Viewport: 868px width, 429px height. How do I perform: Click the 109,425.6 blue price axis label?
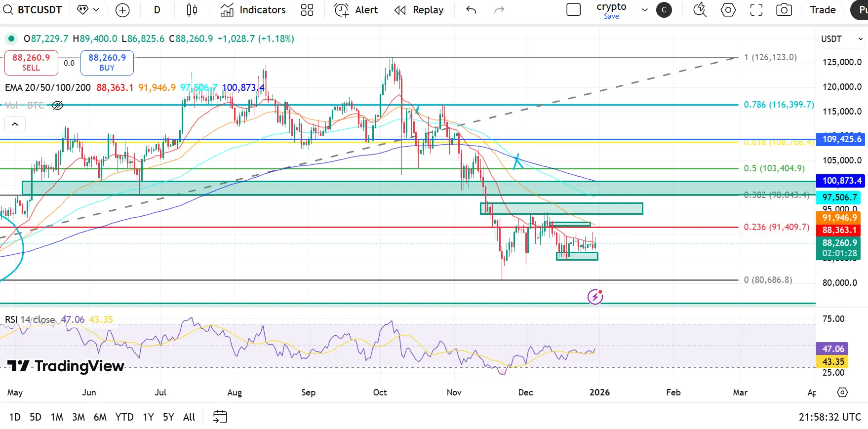click(842, 139)
